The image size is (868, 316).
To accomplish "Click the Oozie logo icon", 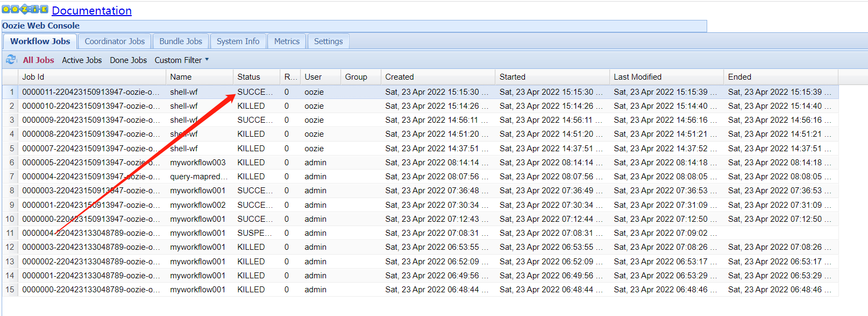I will 25,10.
